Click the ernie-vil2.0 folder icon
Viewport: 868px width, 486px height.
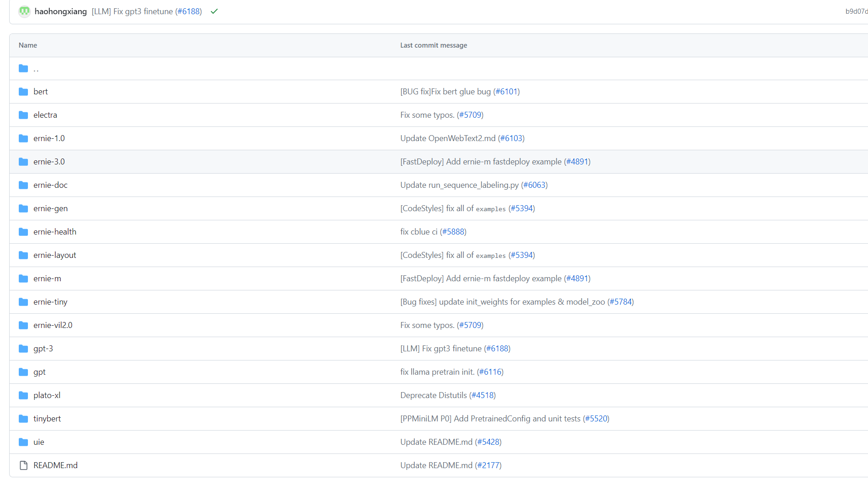pos(23,325)
